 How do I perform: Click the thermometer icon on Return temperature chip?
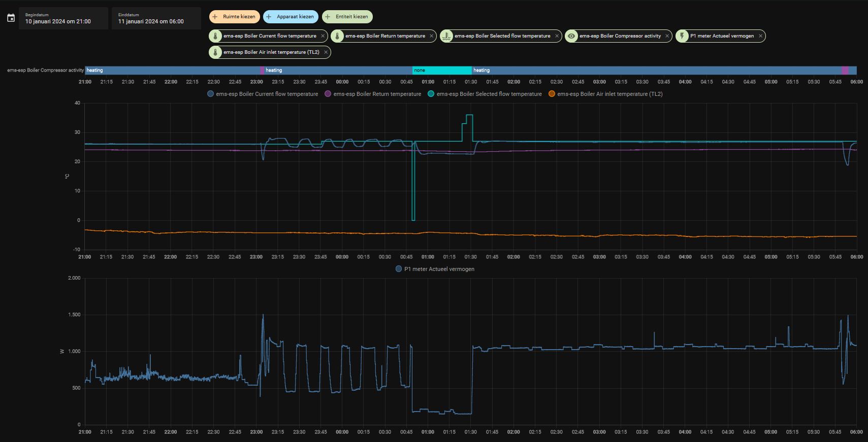point(337,36)
